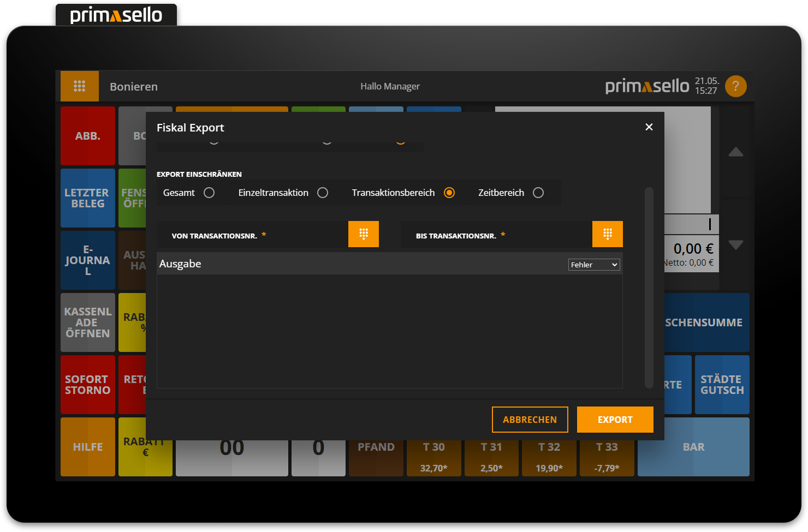Image resolution: width=808 pixels, height=532 pixels.
Task: Click the orange help question mark
Action: (735, 86)
